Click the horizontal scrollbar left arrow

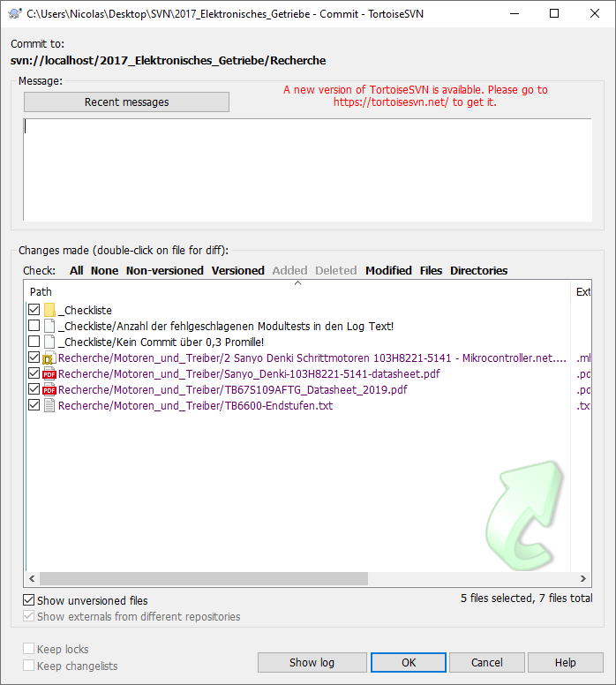pos(32,578)
